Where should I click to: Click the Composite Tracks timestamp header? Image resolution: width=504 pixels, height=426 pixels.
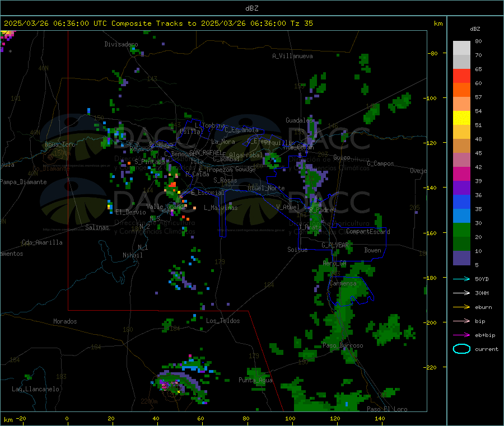click(x=158, y=24)
